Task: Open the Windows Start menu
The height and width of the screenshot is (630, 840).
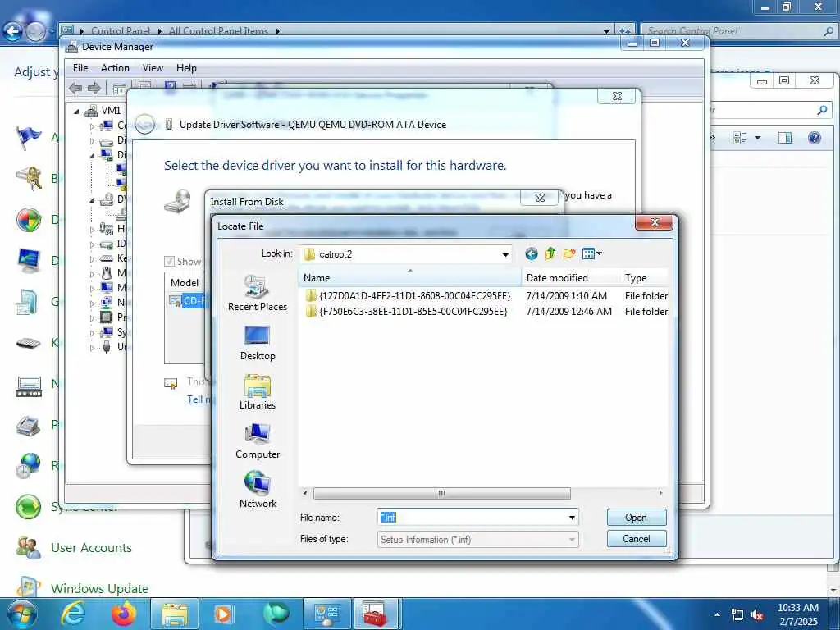Action: [x=21, y=614]
